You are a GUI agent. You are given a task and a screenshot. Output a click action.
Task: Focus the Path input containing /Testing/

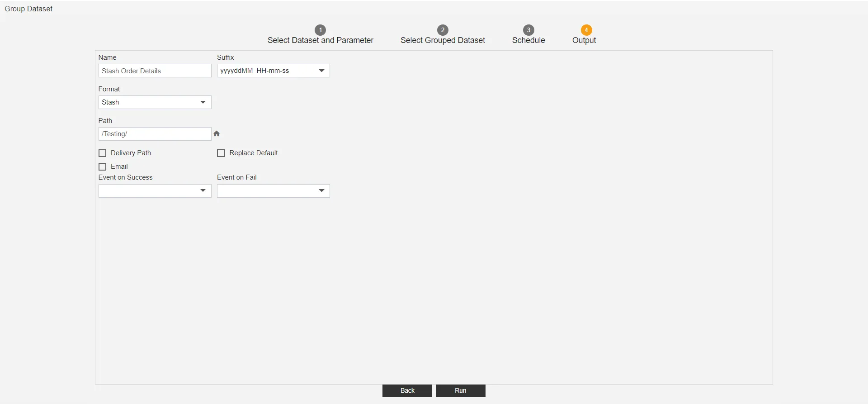click(x=155, y=134)
